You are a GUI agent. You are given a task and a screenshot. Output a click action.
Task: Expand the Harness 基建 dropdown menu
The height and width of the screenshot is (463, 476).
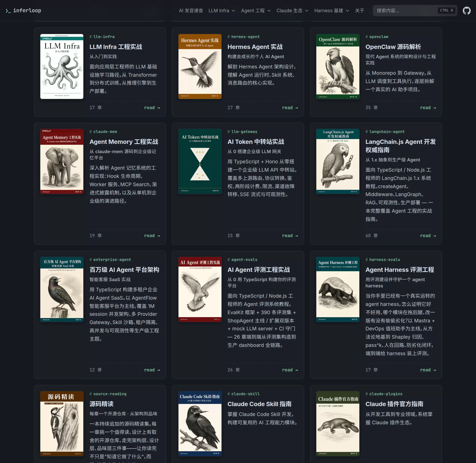click(332, 10)
